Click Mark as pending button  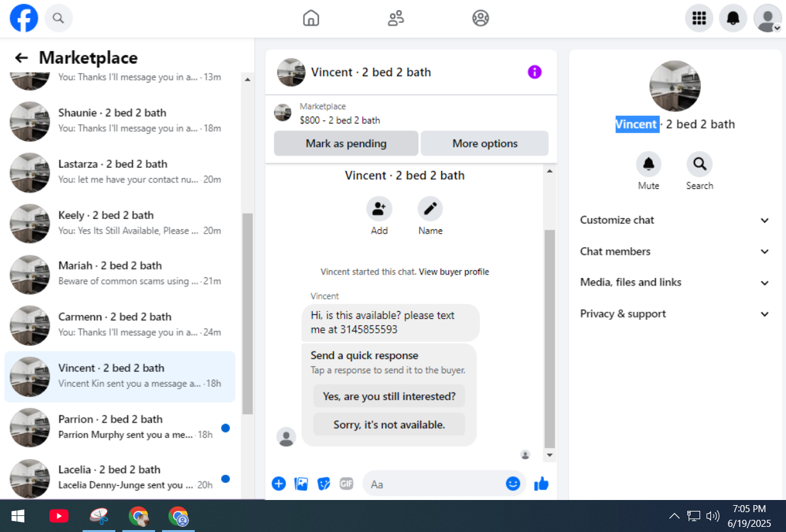coord(346,143)
